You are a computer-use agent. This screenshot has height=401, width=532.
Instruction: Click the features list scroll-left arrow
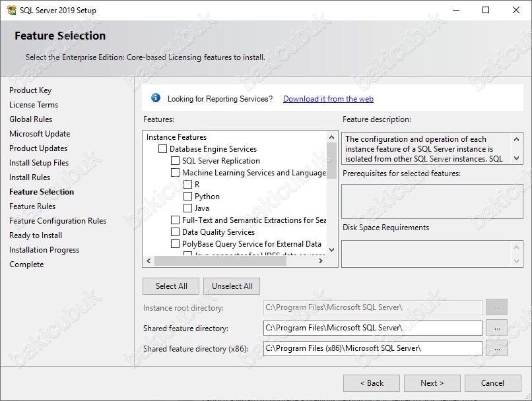pos(149,261)
